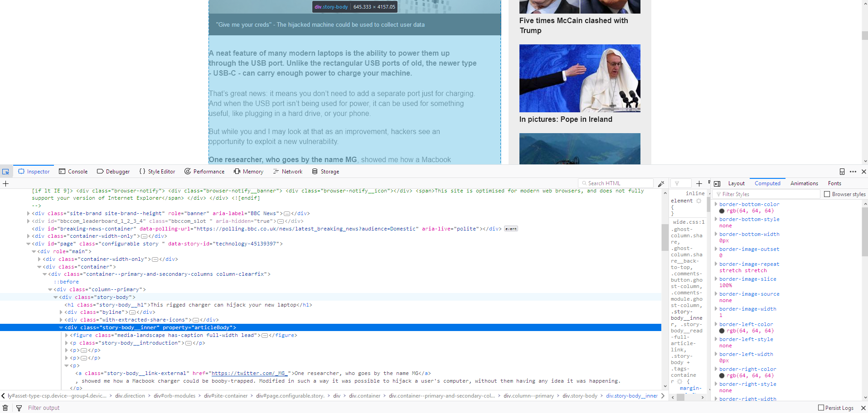Collapse the div#page configurable story node

pyautogui.click(x=29, y=244)
